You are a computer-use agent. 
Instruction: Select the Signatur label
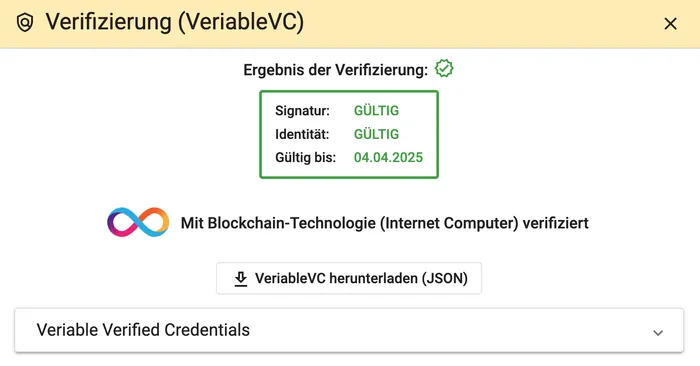(302, 111)
